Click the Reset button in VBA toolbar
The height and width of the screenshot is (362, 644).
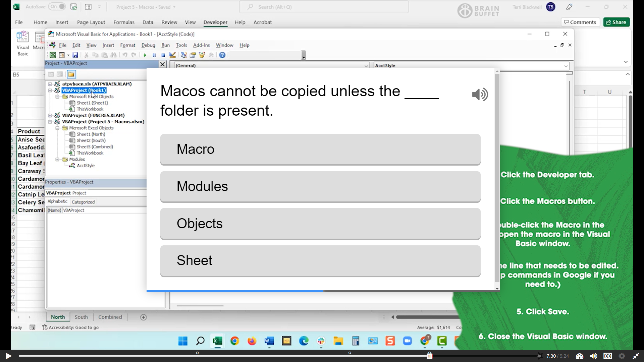tap(163, 55)
